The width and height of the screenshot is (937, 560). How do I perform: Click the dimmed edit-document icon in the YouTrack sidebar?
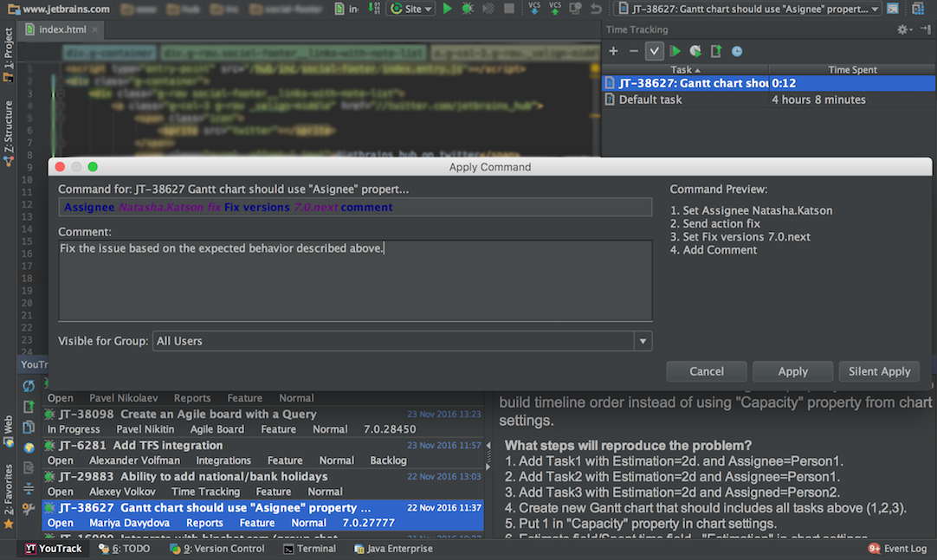click(28, 468)
